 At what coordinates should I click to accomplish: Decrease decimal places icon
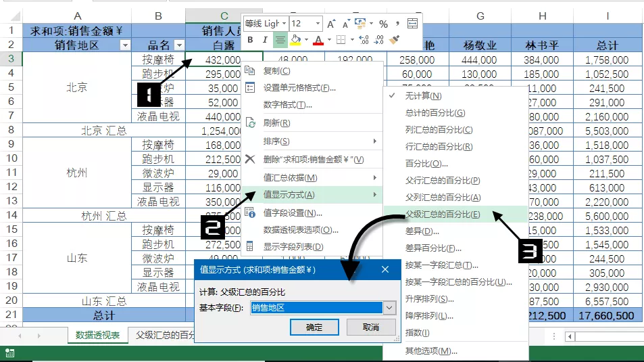point(378,40)
